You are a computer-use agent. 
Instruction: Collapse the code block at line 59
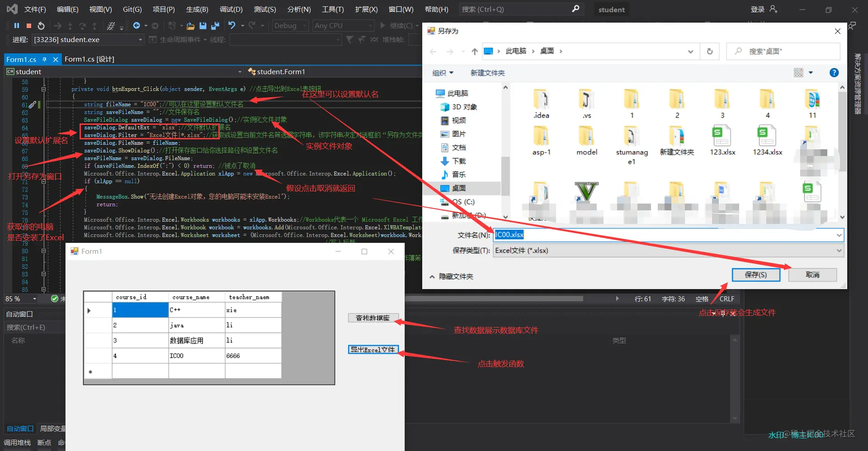tap(44, 90)
